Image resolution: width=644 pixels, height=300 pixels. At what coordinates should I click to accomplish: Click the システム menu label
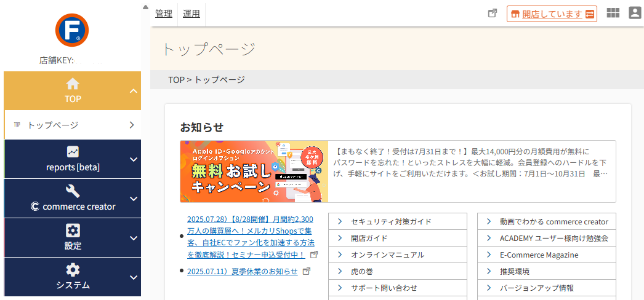point(73,285)
